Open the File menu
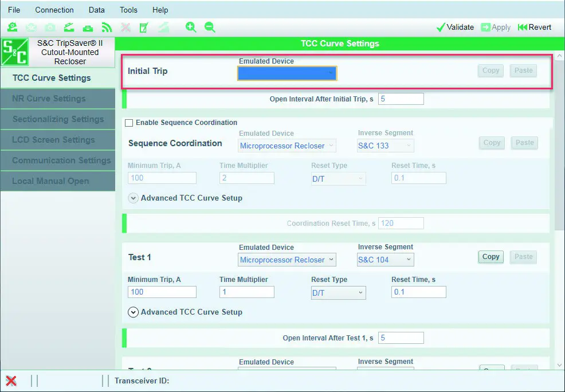This screenshot has width=565, height=392. [x=14, y=10]
